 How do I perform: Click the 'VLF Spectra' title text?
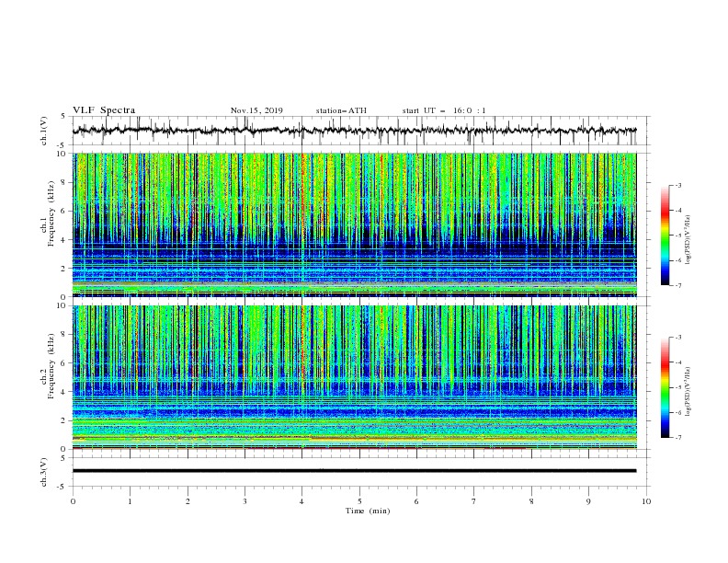pos(104,110)
